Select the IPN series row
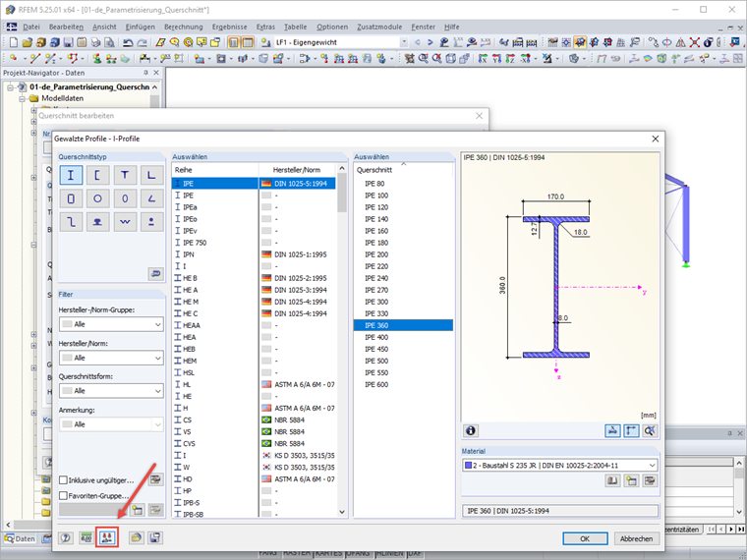Image resolution: width=747 pixels, height=560 pixels. [x=254, y=254]
